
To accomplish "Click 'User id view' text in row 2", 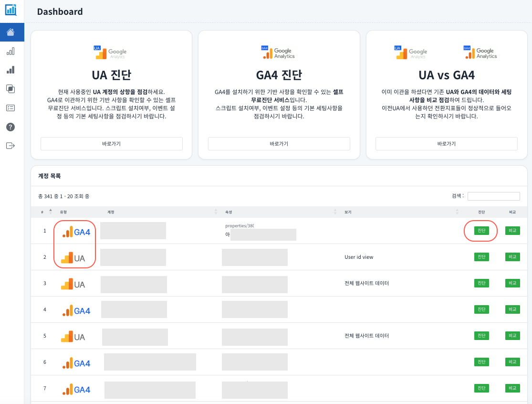I will tap(359, 257).
